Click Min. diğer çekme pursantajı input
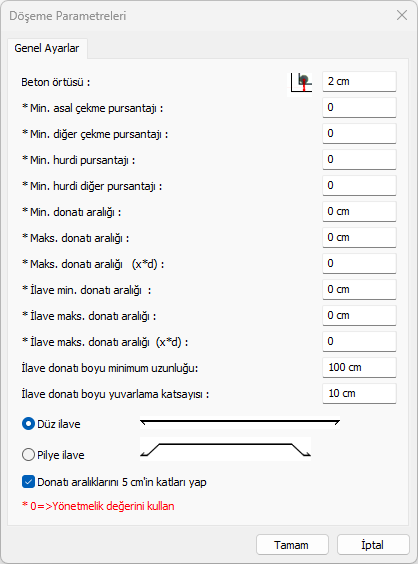 pyautogui.click(x=359, y=133)
